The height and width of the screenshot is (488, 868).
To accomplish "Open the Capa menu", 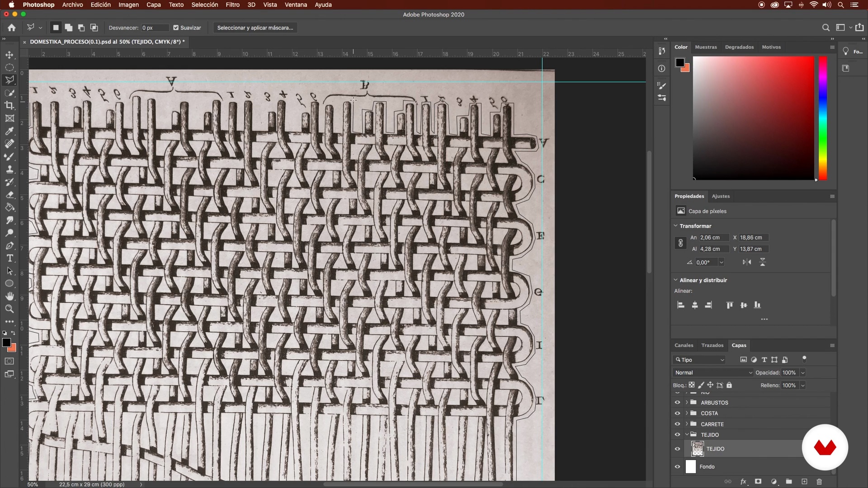I will 153,5.
